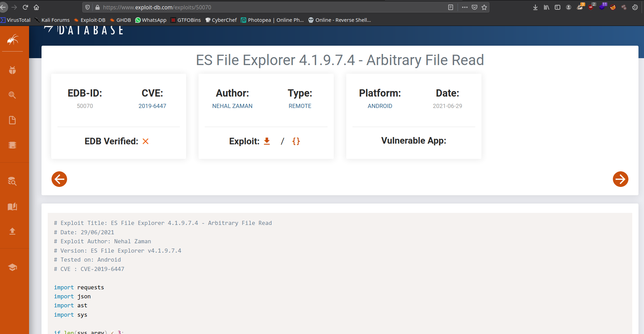Open the Search EDB icon in sidebar
This screenshot has width=644, height=334.
pos(12,181)
